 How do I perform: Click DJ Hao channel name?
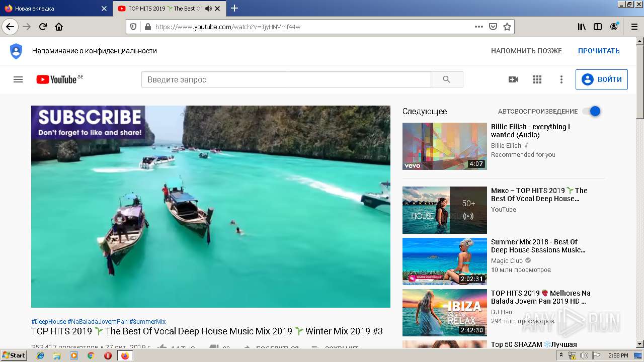tap(502, 312)
